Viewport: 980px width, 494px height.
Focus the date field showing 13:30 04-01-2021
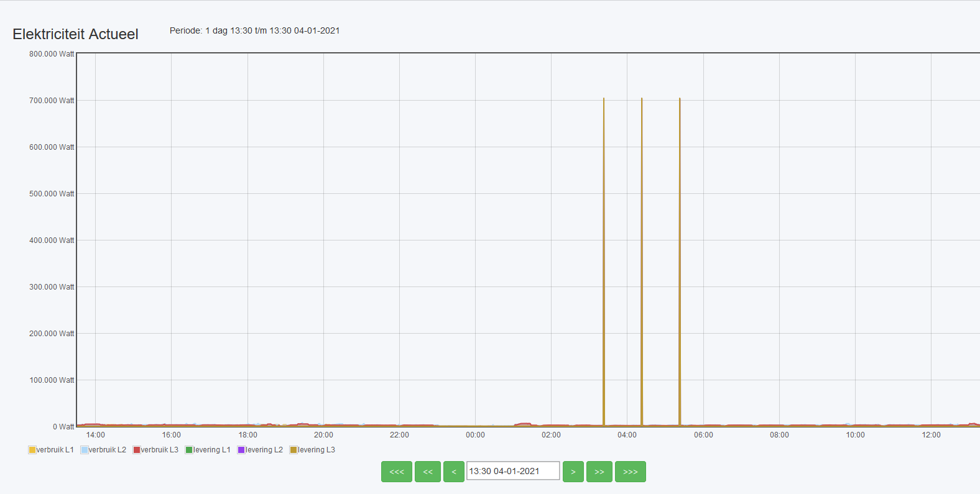pyautogui.click(x=513, y=471)
